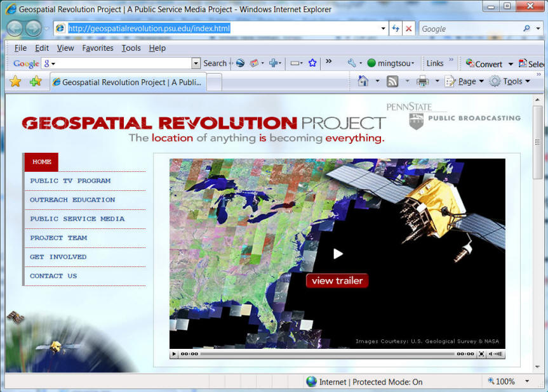Open the Home button dropdown arrow
Viewport: 548px width, 392px height.
point(377,81)
